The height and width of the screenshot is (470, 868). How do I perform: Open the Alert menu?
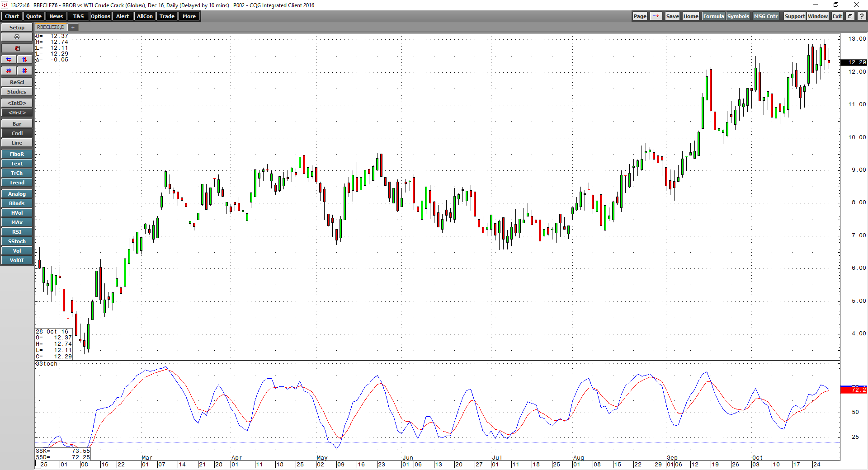point(123,16)
